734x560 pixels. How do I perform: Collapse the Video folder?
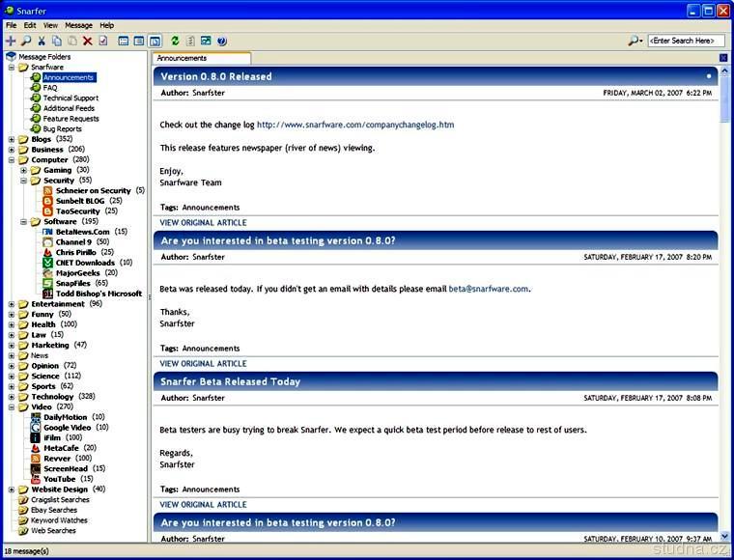[x=12, y=407]
